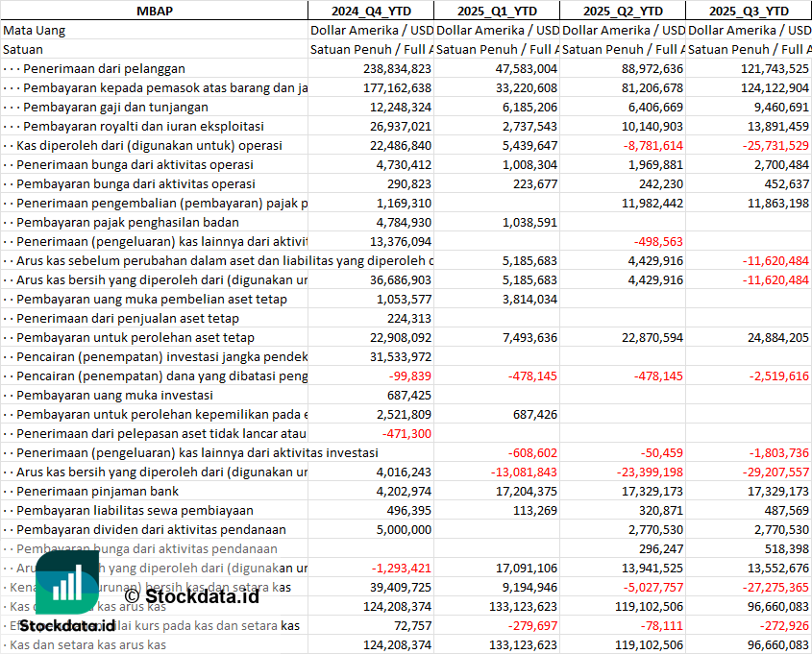Viewport: 812px width, 654px height.
Task: Click value 3,814,034
Action: click(529, 299)
